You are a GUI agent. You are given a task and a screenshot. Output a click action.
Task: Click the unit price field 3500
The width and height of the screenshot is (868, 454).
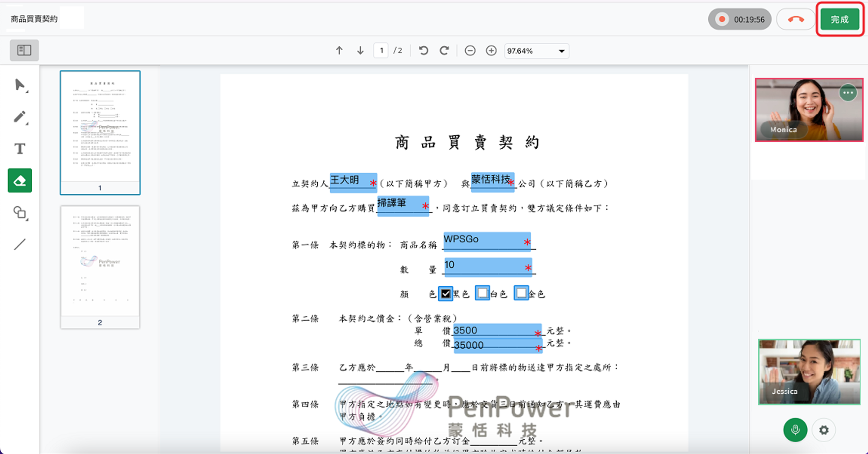[x=497, y=331]
